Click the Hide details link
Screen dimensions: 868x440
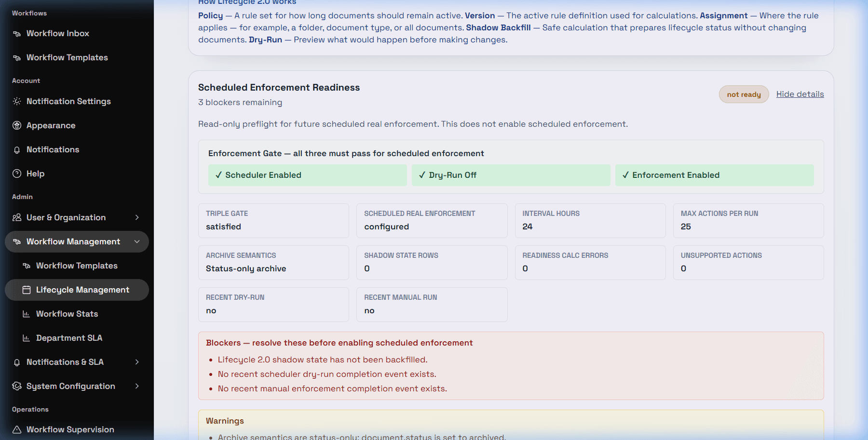point(800,94)
